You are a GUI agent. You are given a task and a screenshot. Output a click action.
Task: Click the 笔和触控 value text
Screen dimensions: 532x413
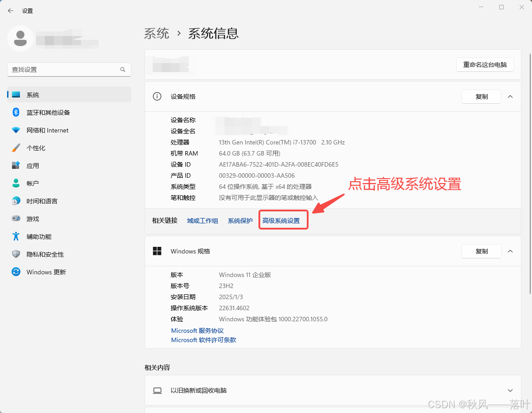(269, 198)
